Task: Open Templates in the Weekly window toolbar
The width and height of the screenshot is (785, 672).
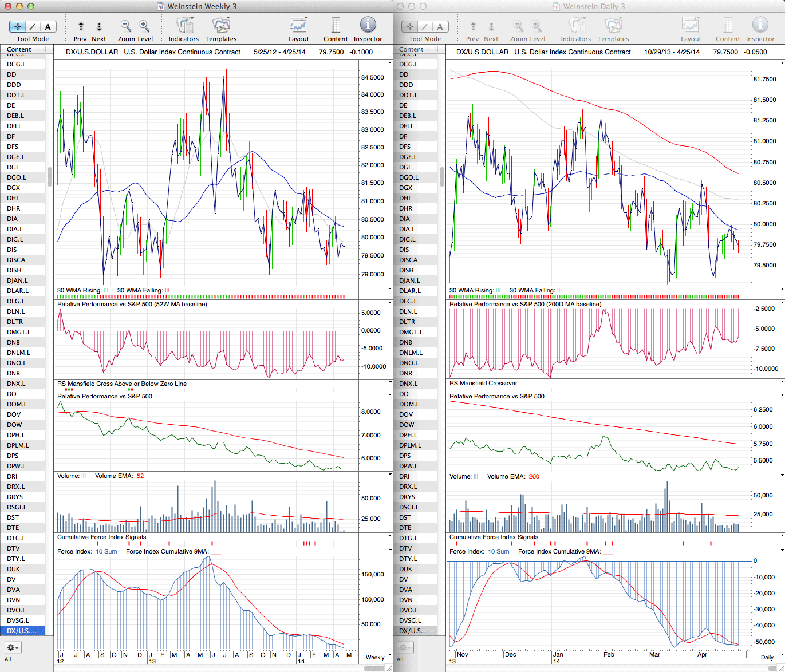Action: (220, 26)
